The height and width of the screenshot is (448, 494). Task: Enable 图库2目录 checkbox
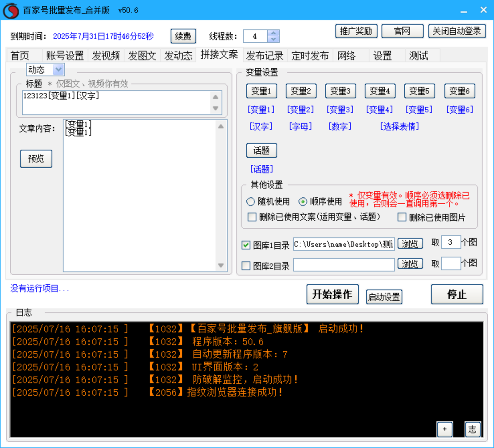pyautogui.click(x=246, y=266)
